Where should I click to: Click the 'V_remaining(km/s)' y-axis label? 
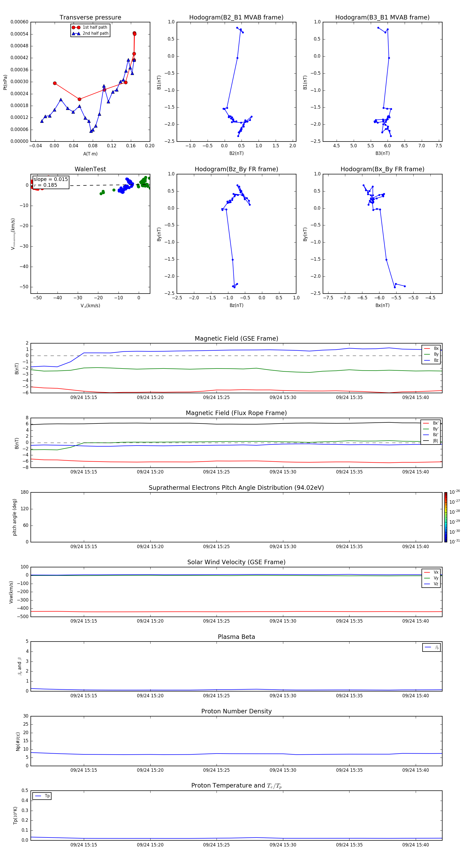[x=13, y=234]
